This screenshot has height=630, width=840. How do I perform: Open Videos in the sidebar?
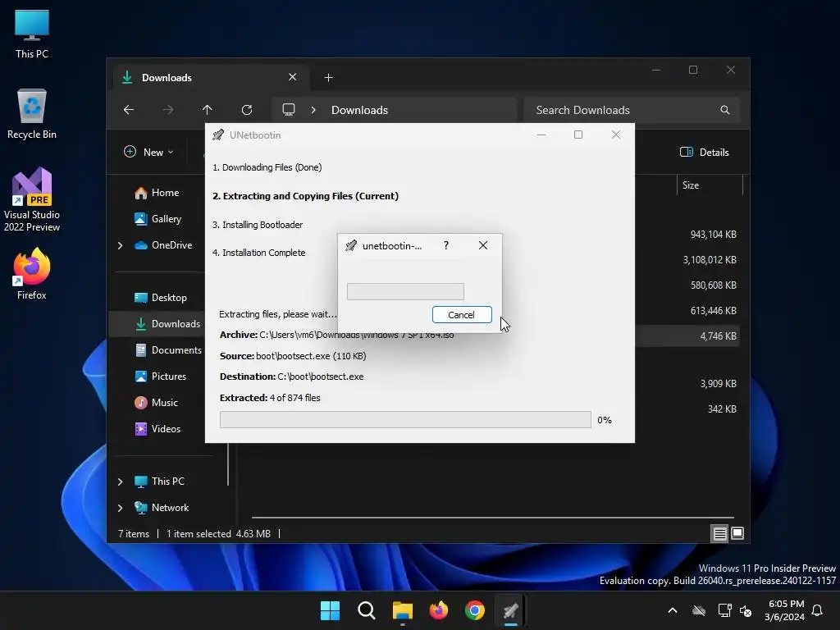[x=157, y=428]
